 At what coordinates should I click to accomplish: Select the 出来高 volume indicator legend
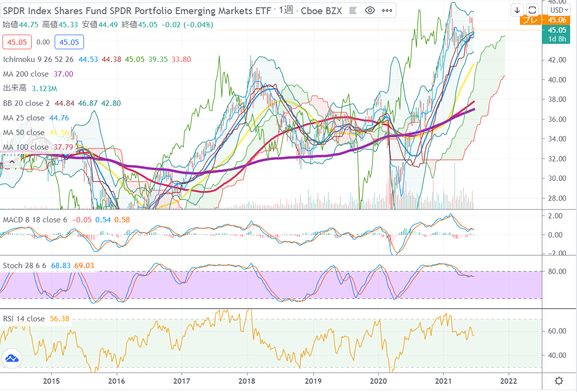pos(15,88)
